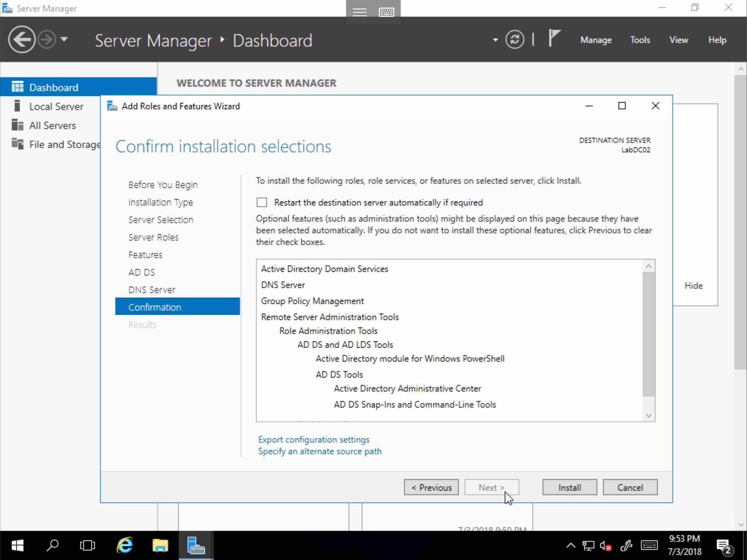Click Server Manager taskbar icon

tap(196, 545)
